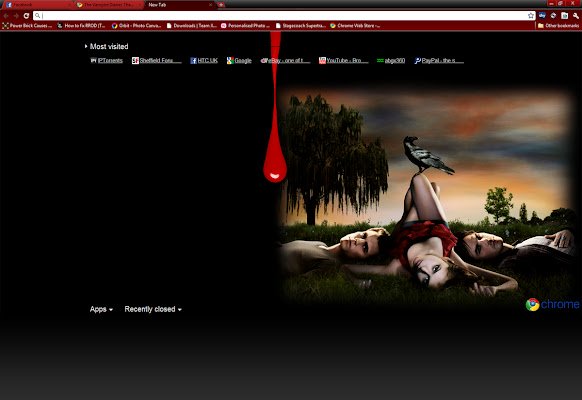Screen dimensions: 582x400
Task: Open YouTube most visited link
Action: click(344, 60)
